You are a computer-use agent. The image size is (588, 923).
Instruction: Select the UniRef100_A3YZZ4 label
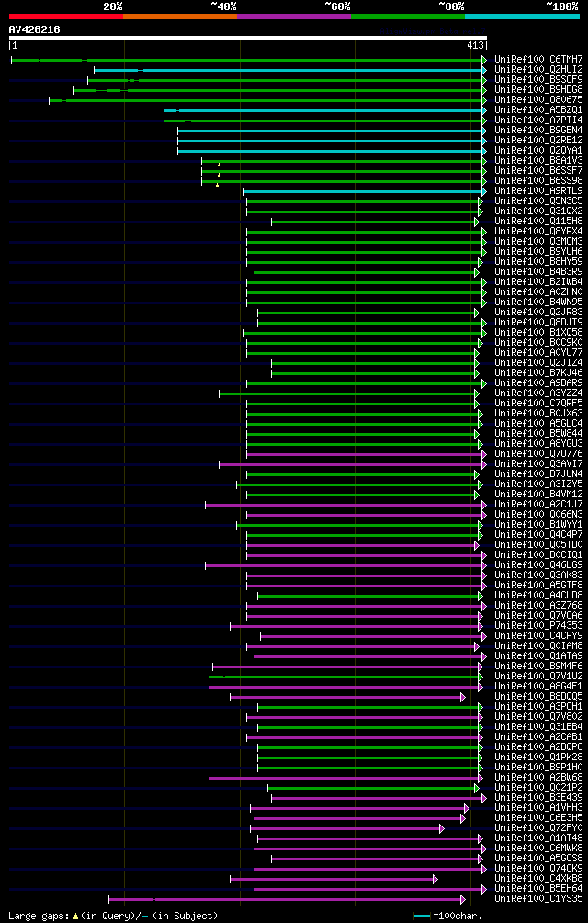[538, 393]
